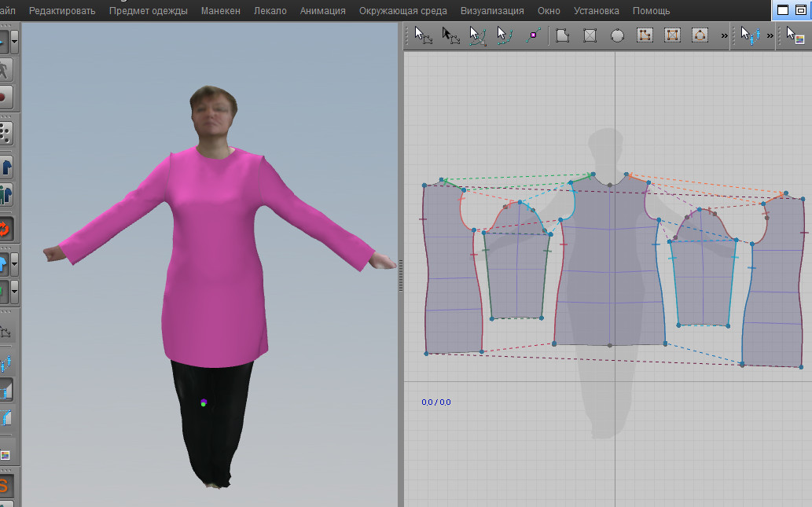Toggle the orange simulation sync button
Image resolution: width=812 pixels, height=507 pixels.
pyautogui.click(x=5, y=229)
